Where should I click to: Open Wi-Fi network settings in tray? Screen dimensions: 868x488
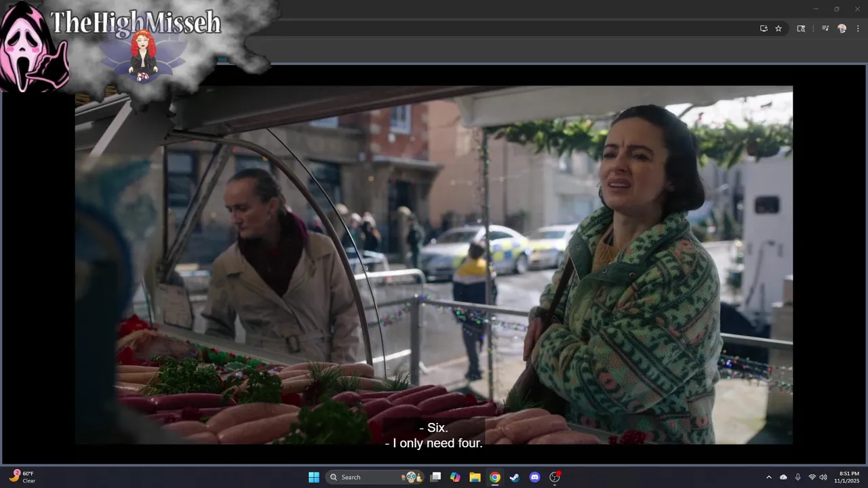tap(812, 477)
